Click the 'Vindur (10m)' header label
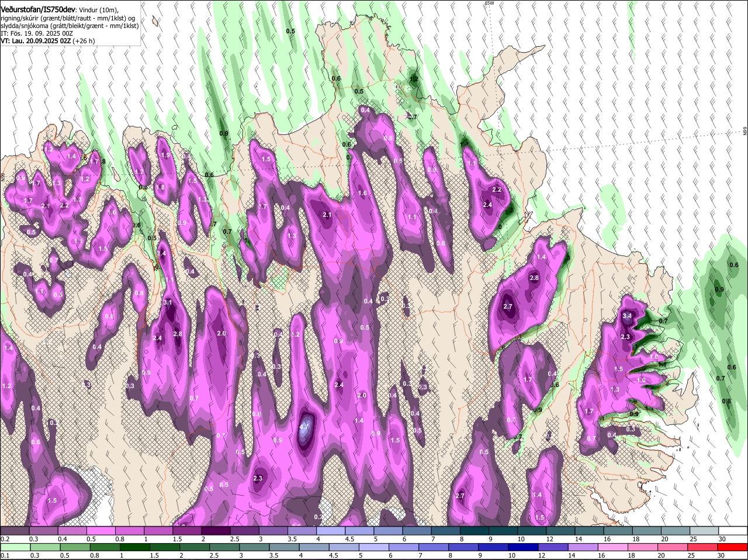 [x=98, y=10]
